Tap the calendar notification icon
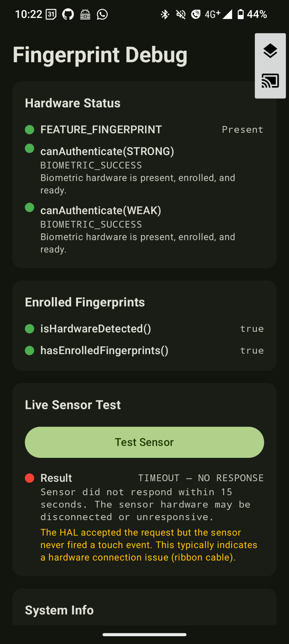289x644 pixels. pos(51,14)
